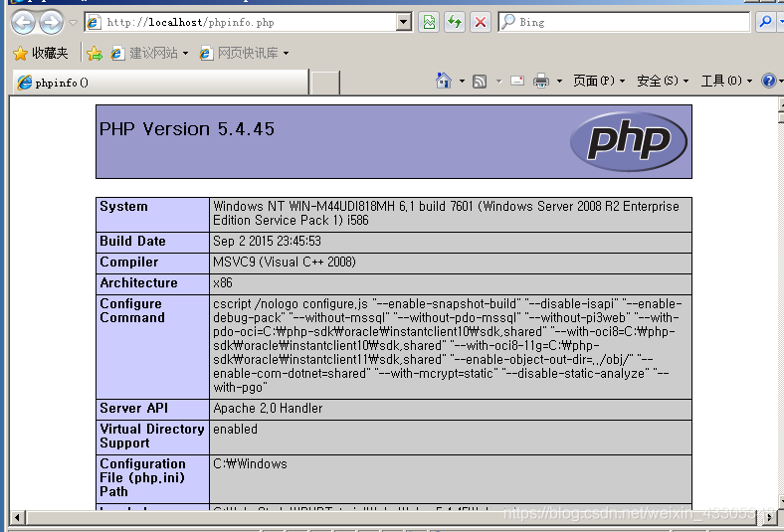This screenshot has width=784, height=532.
Task: Go back with the Back arrow button
Action: 23,23
